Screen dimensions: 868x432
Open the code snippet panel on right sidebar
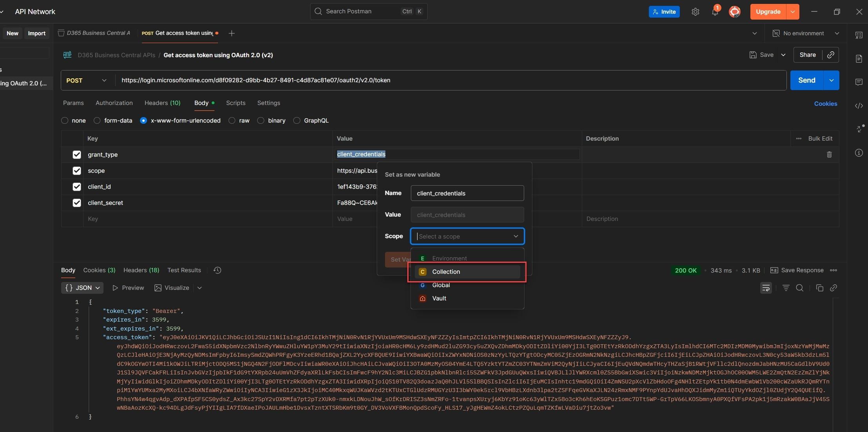[859, 106]
